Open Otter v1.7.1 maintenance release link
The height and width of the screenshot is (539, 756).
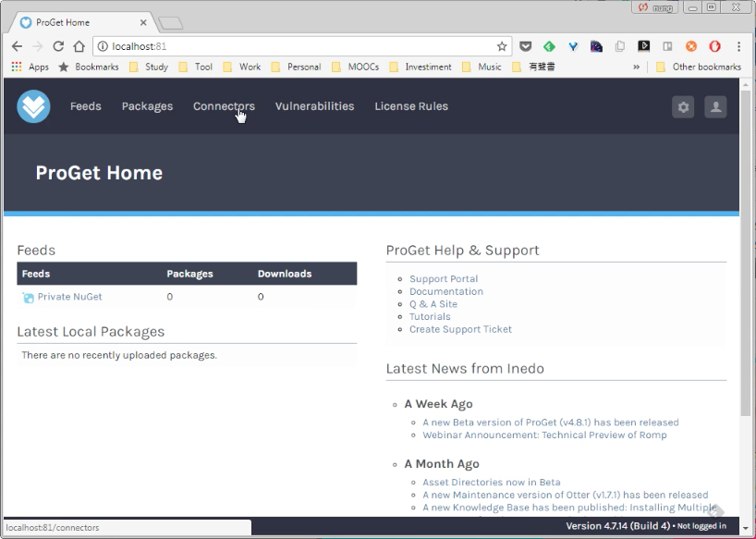(x=566, y=495)
